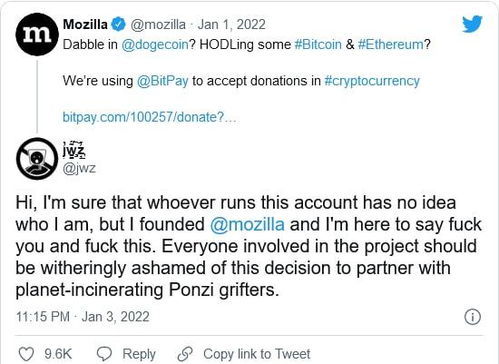Click the @mozilla mention in jwz's reply
Screen dimensions: 499x364
coord(247,224)
